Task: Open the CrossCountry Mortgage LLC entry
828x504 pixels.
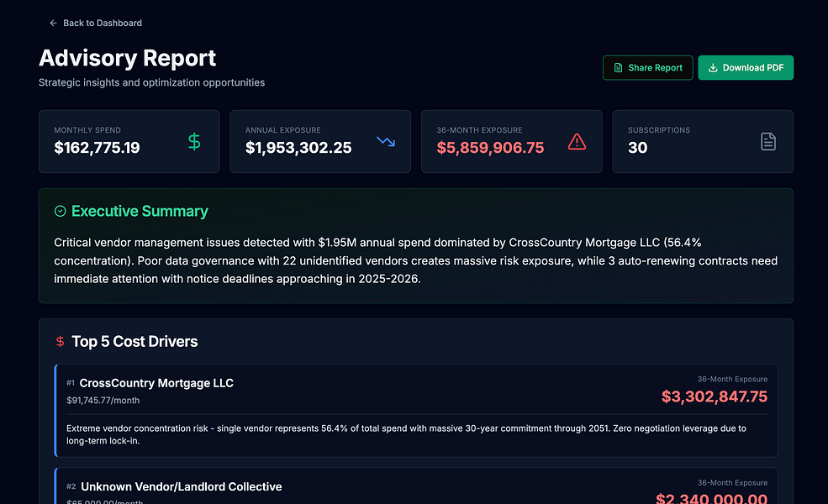Action: click(416, 411)
